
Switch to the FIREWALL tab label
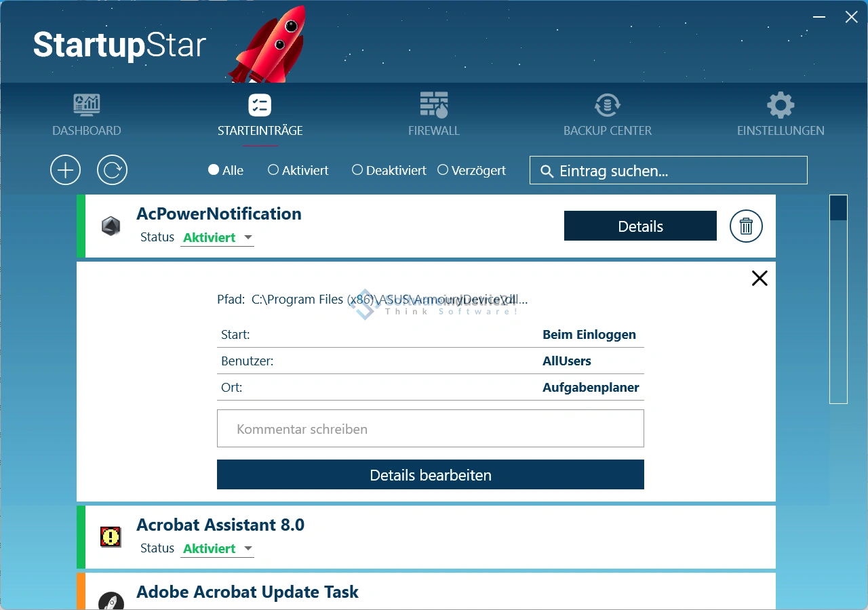click(434, 131)
